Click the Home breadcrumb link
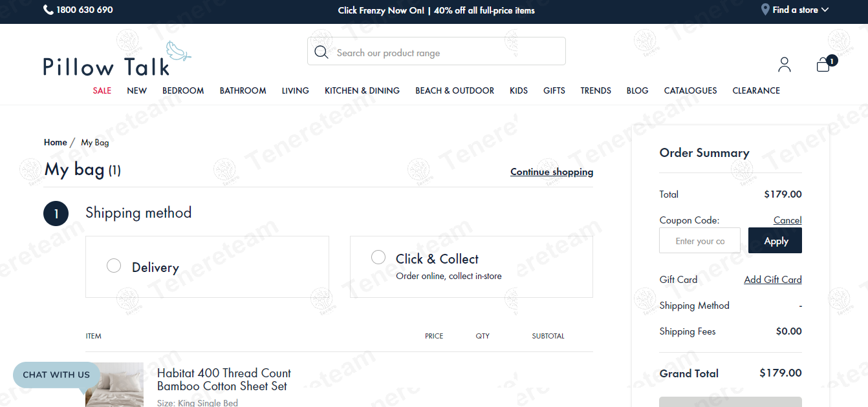The image size is (868, 407). [x=56, y=142]
